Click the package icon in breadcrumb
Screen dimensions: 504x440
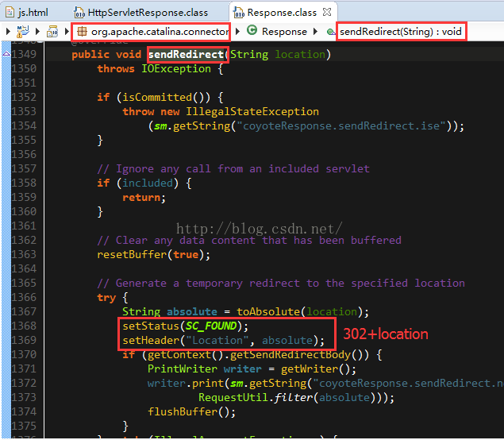coord(82,31)
